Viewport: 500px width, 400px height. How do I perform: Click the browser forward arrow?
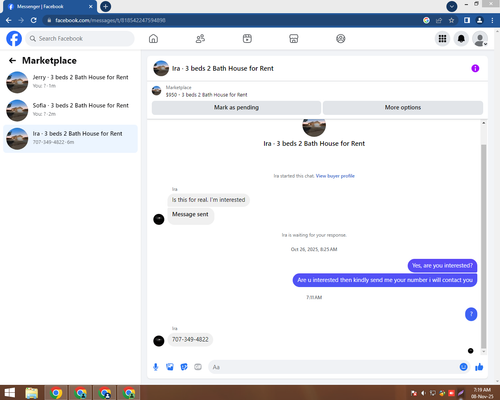(21, 20)
